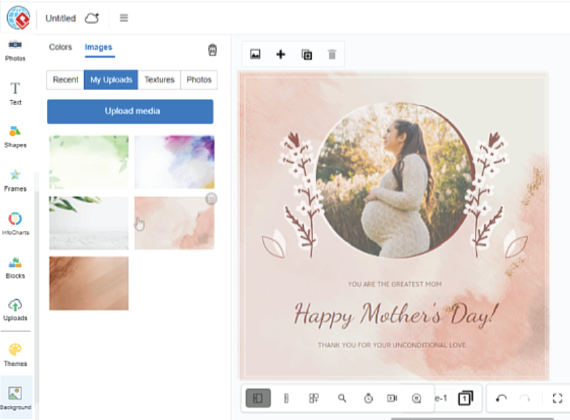570x420 pixels.
Task: Select YOU ARE THE GREATEST MOM text
Action: tap(395, 284)
